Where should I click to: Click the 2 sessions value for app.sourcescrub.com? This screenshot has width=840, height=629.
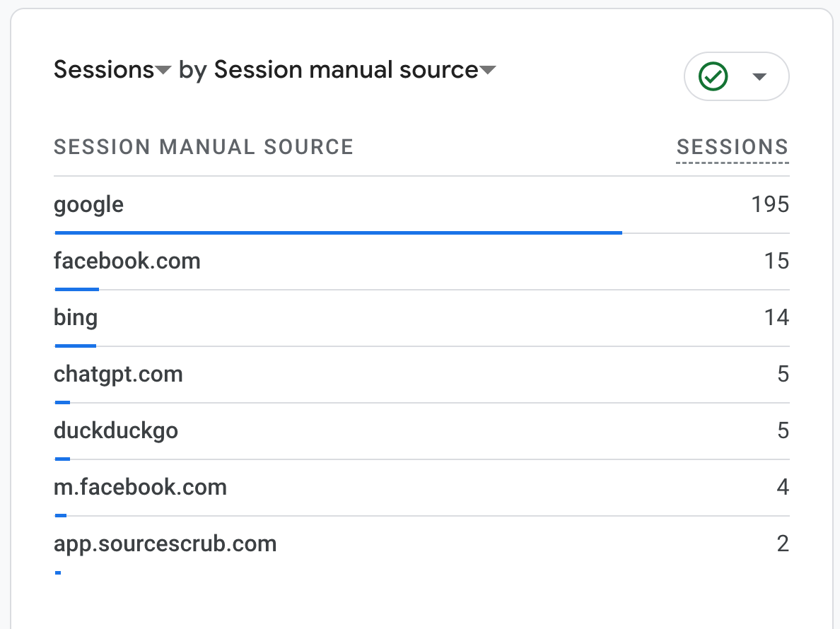[783, 544]
